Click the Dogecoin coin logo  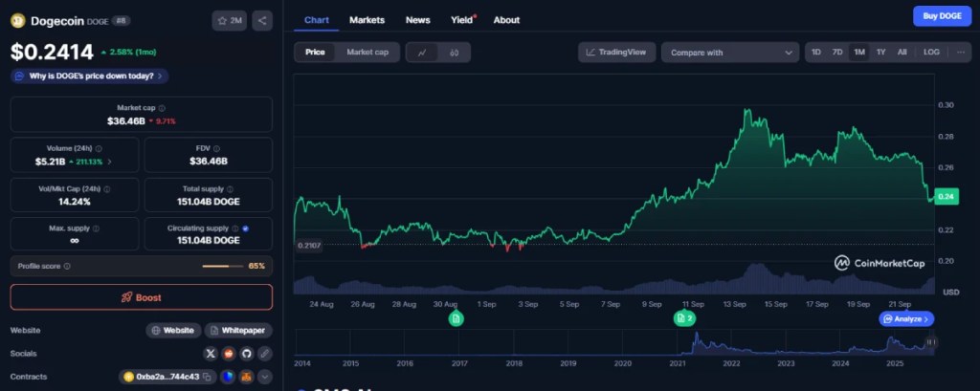tap(17, 21)
